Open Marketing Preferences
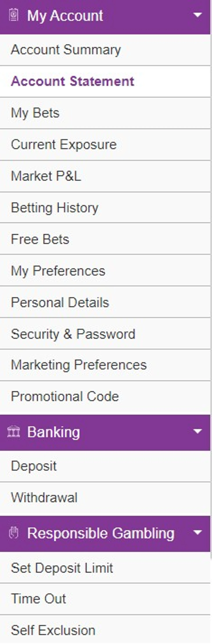The image size is (212, 644). 105,365
